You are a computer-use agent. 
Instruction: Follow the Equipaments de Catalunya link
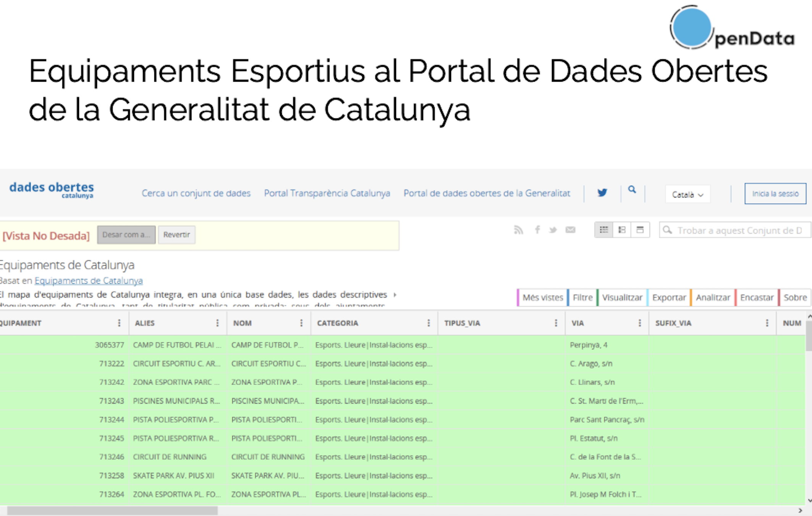89,281
